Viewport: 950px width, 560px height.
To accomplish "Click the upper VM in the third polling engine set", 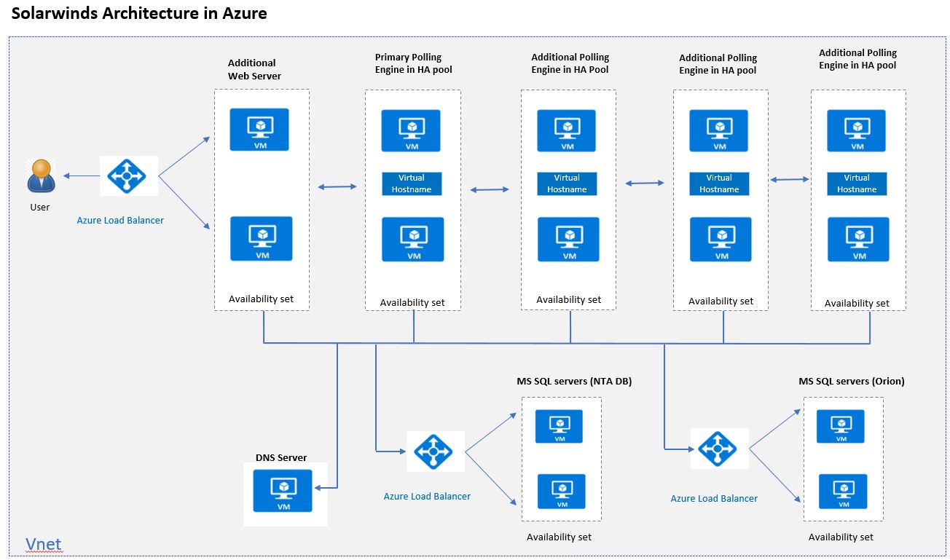I will (x=719, y=131).
